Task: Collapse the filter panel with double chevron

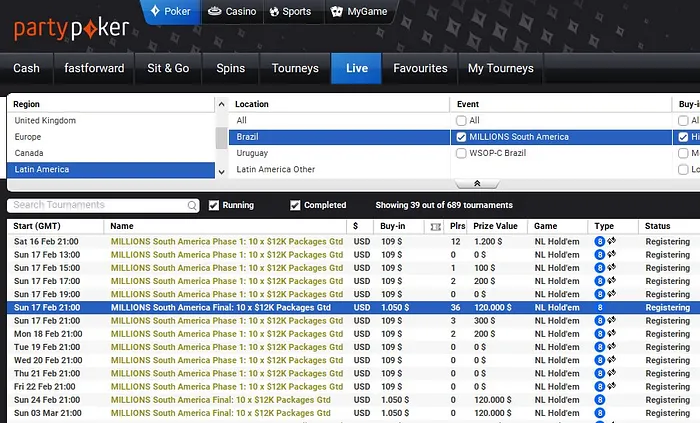Action: coord(477,183)
